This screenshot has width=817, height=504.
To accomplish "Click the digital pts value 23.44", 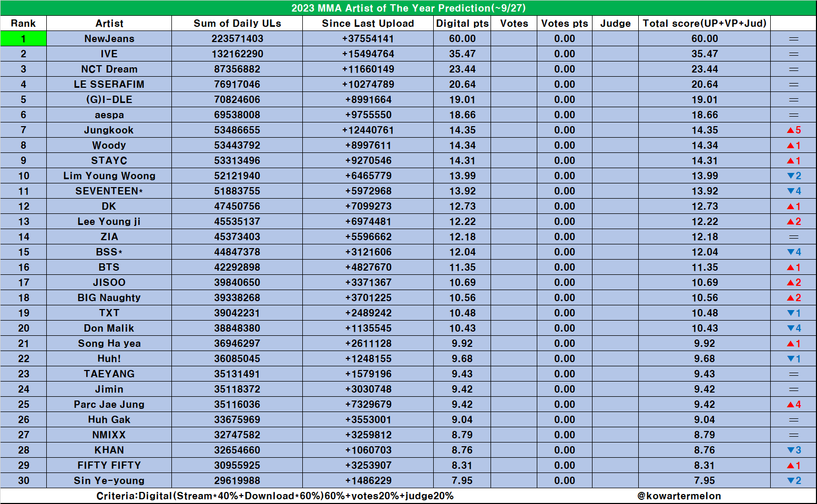I will (x=462, y=69).
